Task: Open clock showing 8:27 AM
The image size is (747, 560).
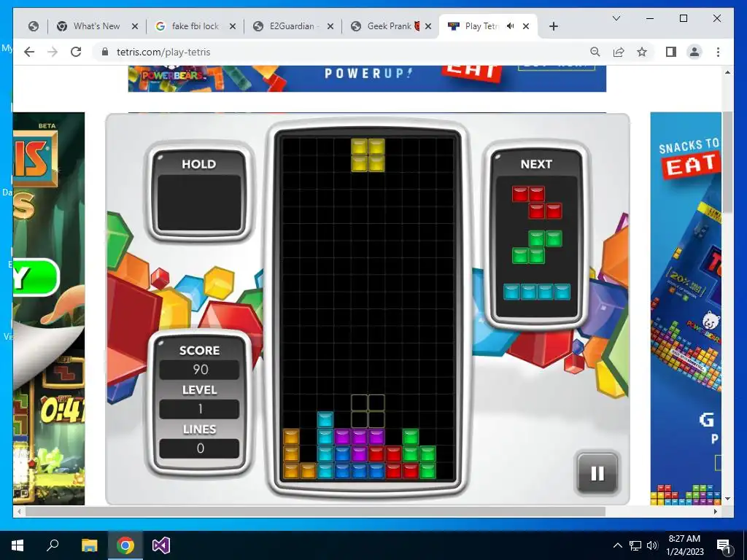Action: pos(684,545)
